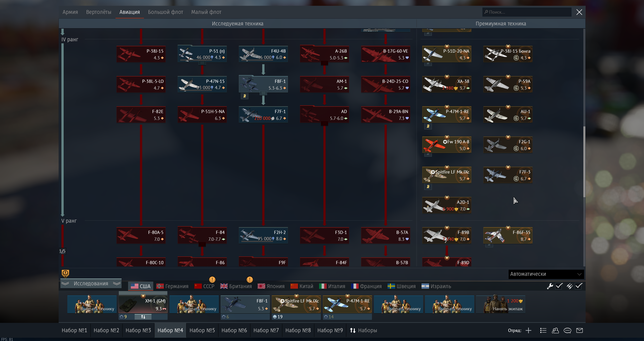
Task: Switch to the Малый флот tab
Action: (x=206, y=12)
